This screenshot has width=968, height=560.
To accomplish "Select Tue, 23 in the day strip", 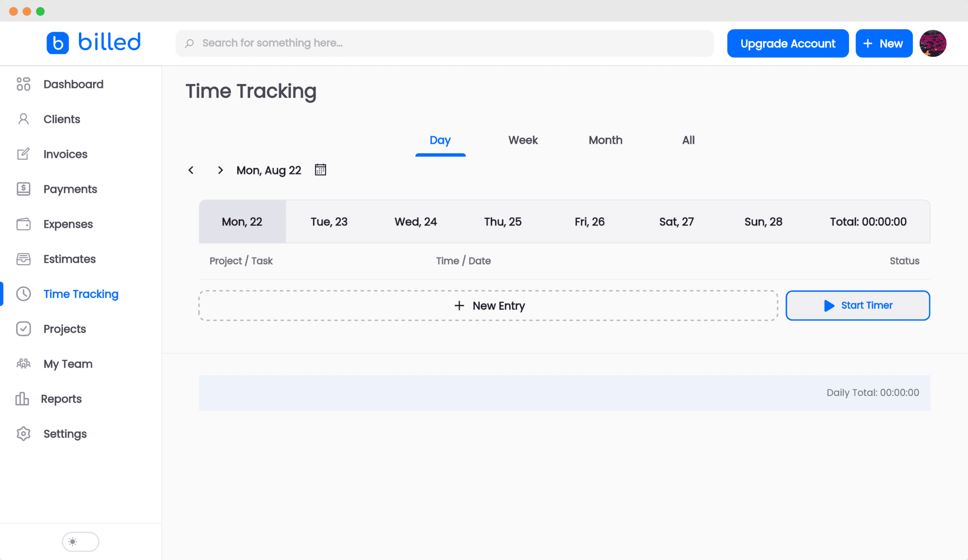I will [329, 221].
